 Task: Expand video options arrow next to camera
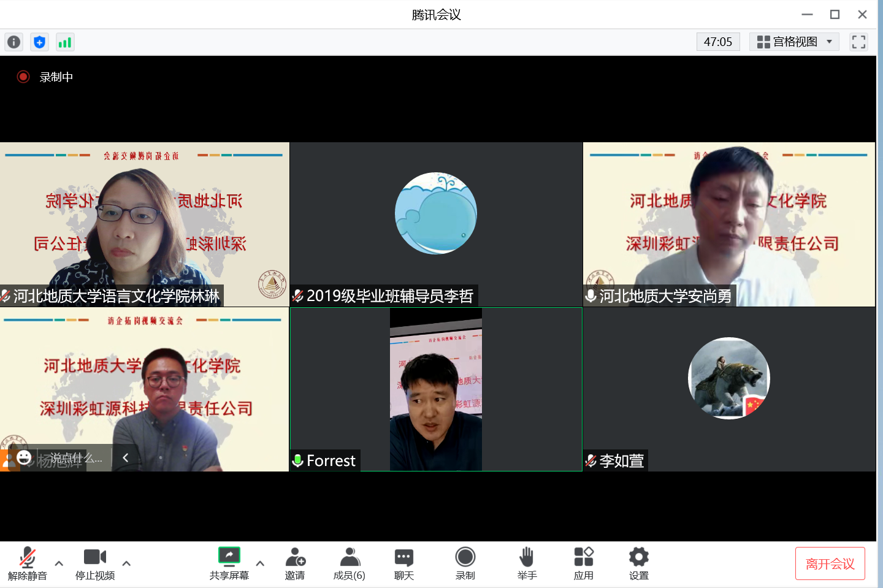click(126, 563)
